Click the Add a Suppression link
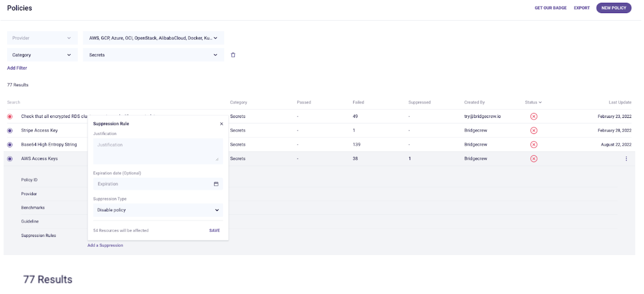Screen dimensions: 644x294 tap(105, 245)
